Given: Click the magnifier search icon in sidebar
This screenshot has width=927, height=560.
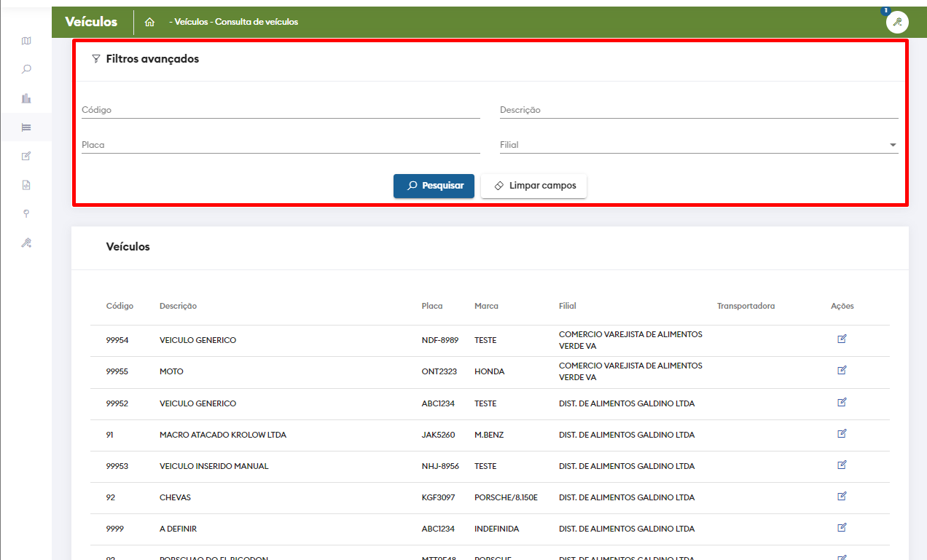Looking at the screenshot, I should pos(26,69).
